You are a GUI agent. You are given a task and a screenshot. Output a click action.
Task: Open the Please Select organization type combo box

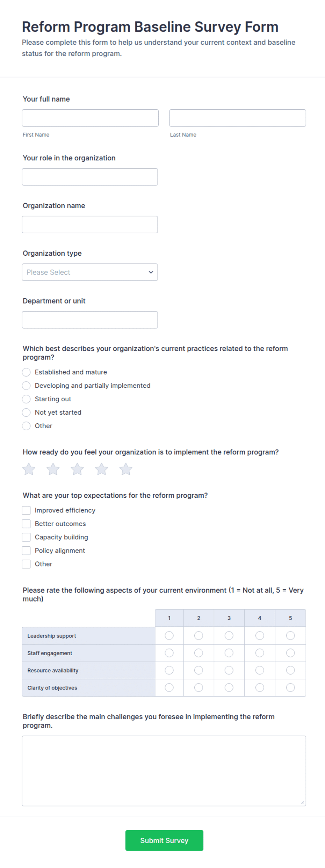pos(90,272)
